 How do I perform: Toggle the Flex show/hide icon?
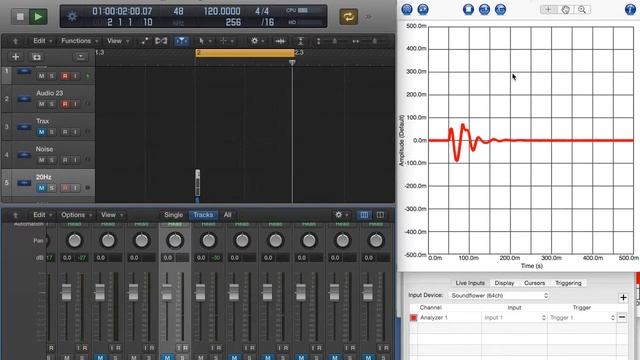[x=161, y=41]
